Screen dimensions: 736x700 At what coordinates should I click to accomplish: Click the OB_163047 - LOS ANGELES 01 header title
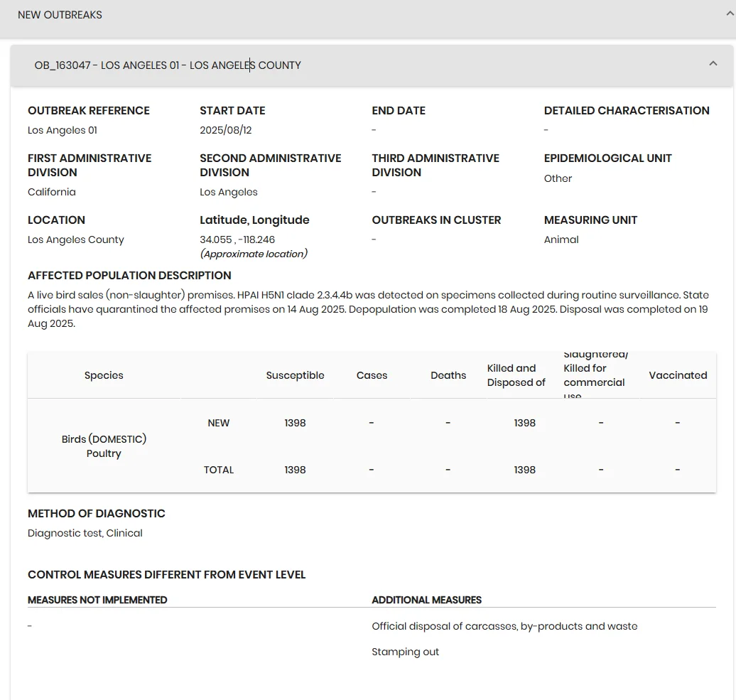pyautogui.click(x=168, y=65)
